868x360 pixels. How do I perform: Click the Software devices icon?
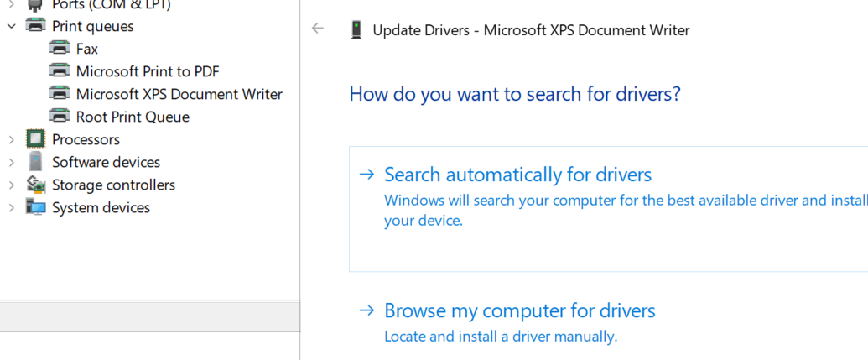click(35, 162)
